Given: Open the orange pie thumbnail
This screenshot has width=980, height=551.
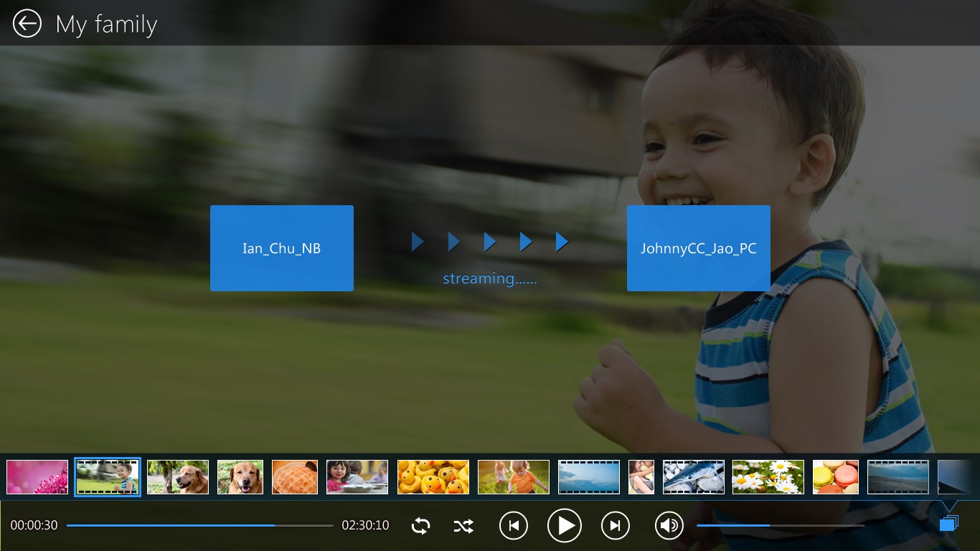Looking at the screenshot, I should pos(295,477).
